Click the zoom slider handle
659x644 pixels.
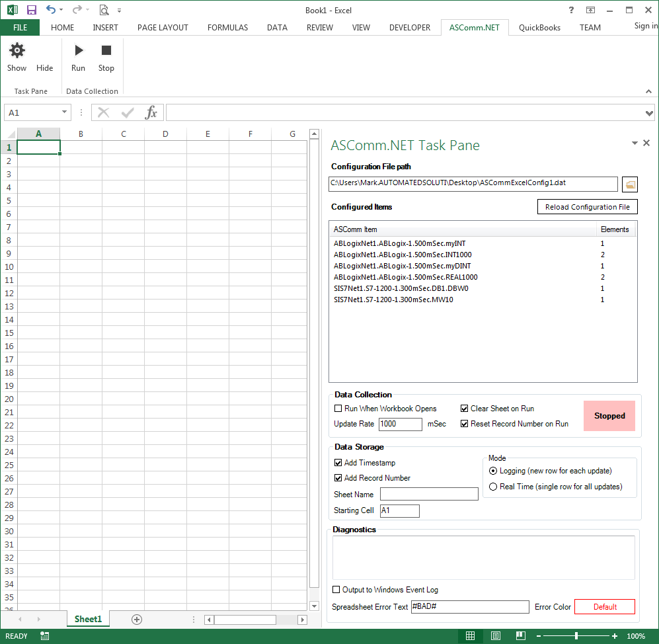coord(576,636)
